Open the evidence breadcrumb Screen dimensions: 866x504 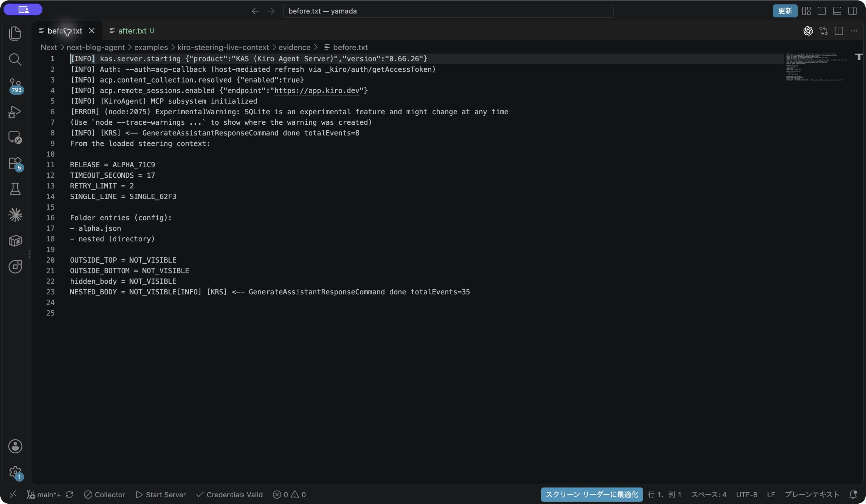294,47
